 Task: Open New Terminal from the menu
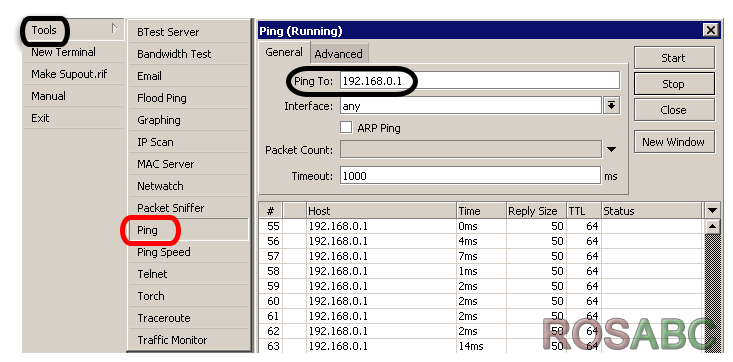(x=73, y=52)
